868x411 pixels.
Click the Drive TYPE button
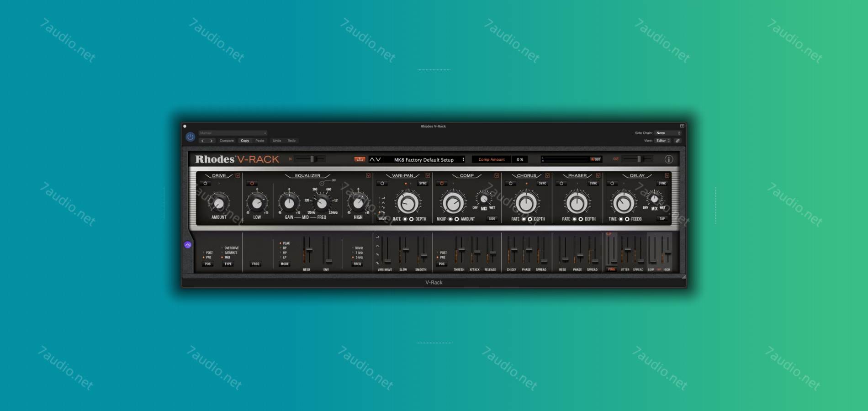point(228,264)
